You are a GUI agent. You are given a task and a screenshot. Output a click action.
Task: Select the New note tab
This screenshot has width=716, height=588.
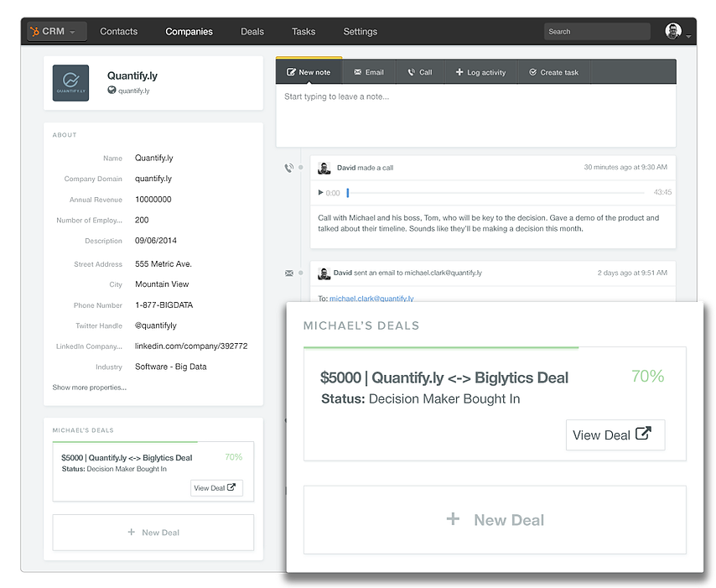pyautogui.click(x=309, y=72)
